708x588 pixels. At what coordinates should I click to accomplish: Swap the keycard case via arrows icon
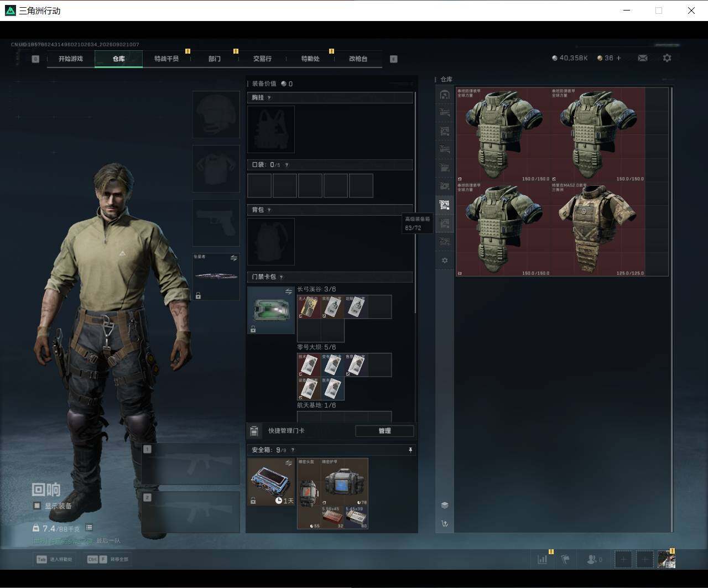click(288, 292)
